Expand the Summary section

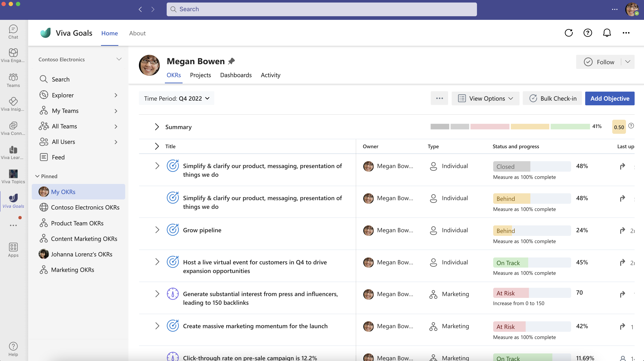click(x=157, y=127)
